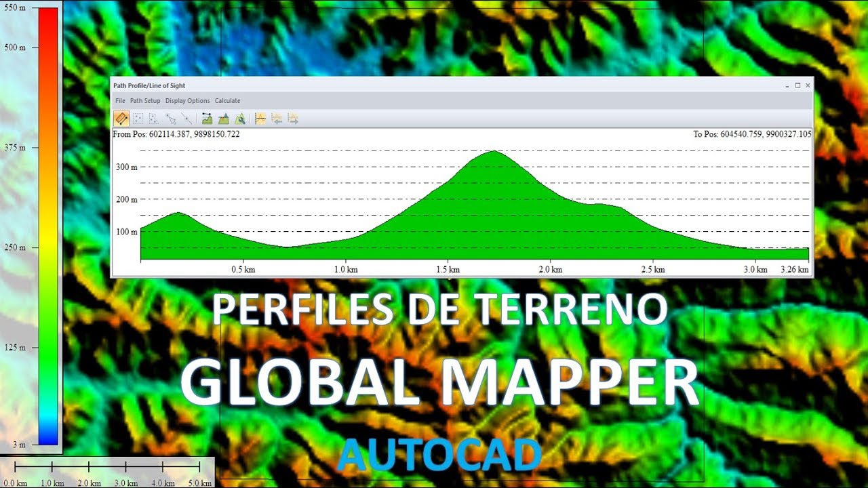Click the '5.0 km' scale bar label
This screenshot has height=488, width=868.
(199, 483)
